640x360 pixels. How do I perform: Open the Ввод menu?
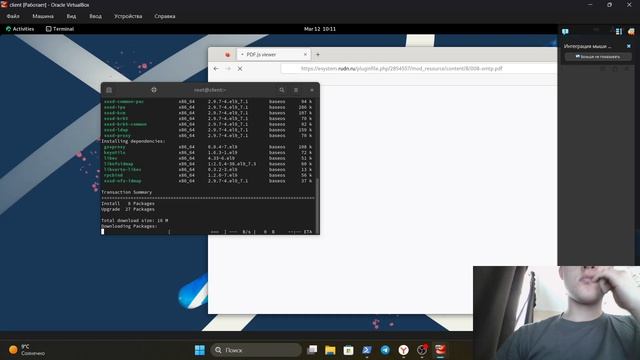click(96, 16)
